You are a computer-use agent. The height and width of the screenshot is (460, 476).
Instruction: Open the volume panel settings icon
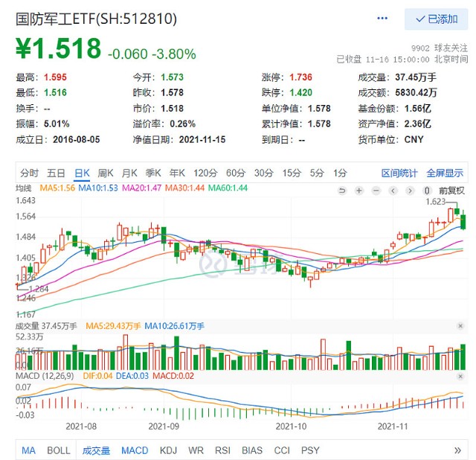pyautogui.click(x=460, y=326)
